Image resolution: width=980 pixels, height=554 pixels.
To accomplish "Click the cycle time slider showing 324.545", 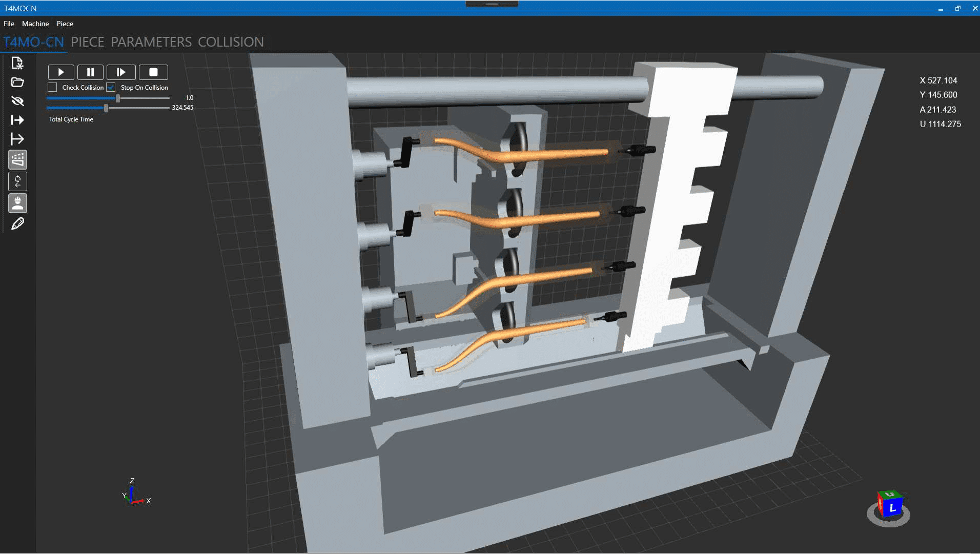I will pyautogui.click(x=108, y=108).
